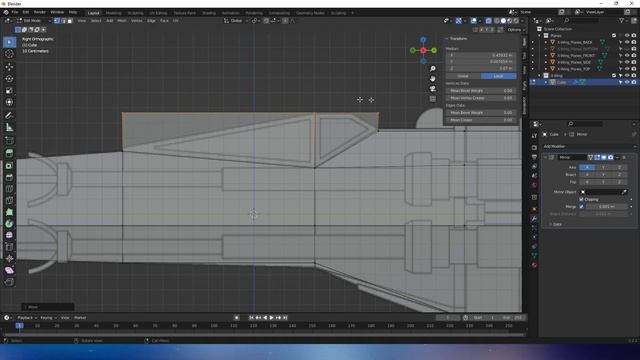Select the Rotate tool in left toolbar
Image resolution: width=640 pixels, height=360 pixels.
click(9, 78)
